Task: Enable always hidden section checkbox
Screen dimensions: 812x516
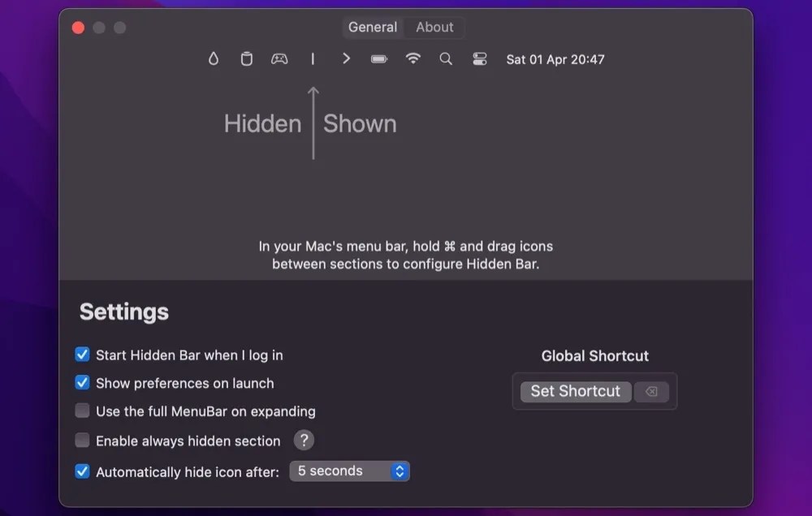Action: pos(82,441)
